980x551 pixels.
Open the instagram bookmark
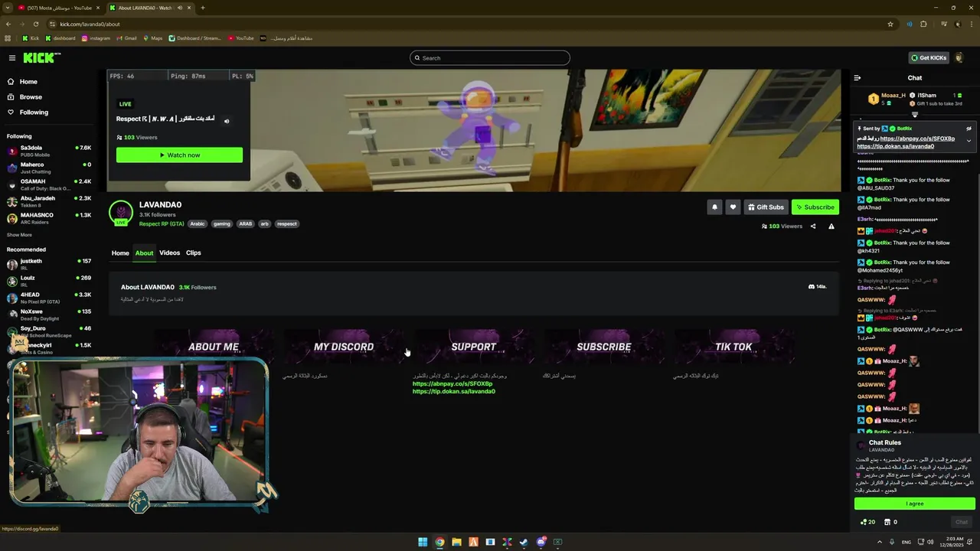coord(96,38)
